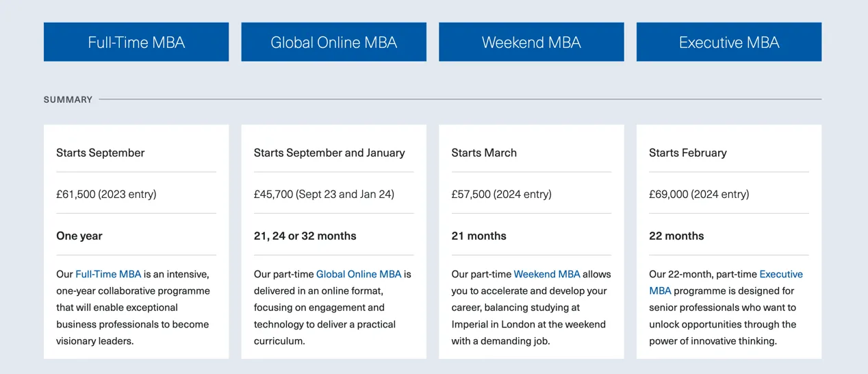Image resolution: width=868 pixels, height=374 pixels.
Task: Click the SUMMARY section heading
Action: pos(68,99)
